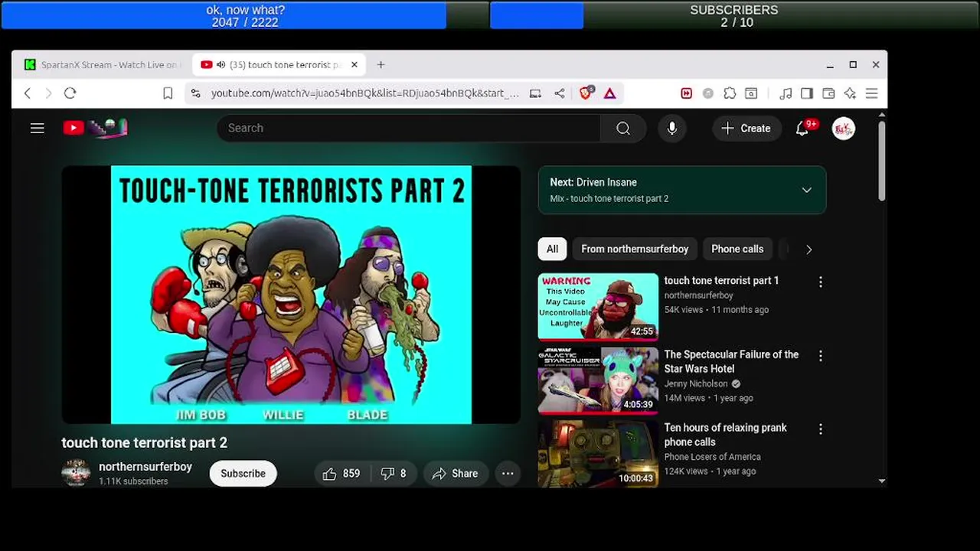Click channel name Phone Losers of America

click(x=712, y=457)
